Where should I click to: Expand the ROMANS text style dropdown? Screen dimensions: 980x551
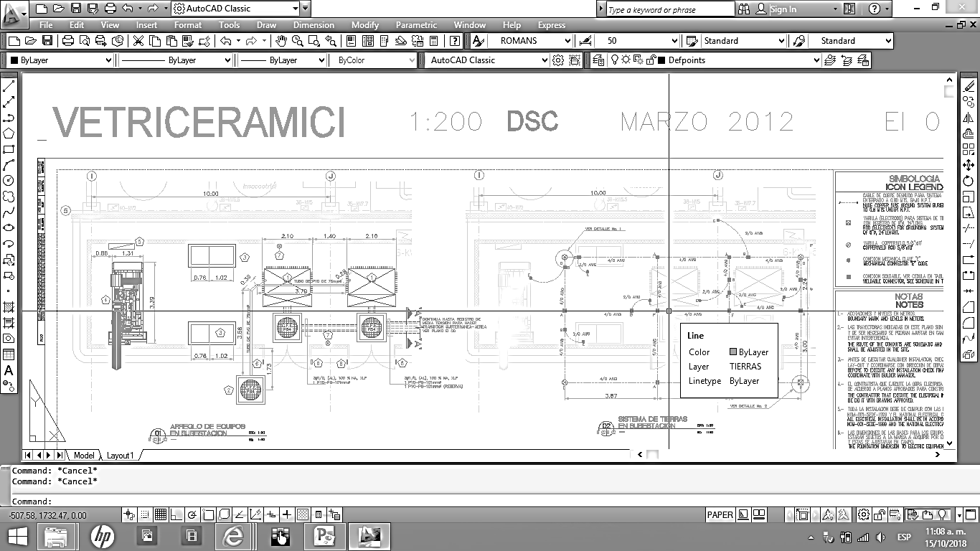(568, 41)
